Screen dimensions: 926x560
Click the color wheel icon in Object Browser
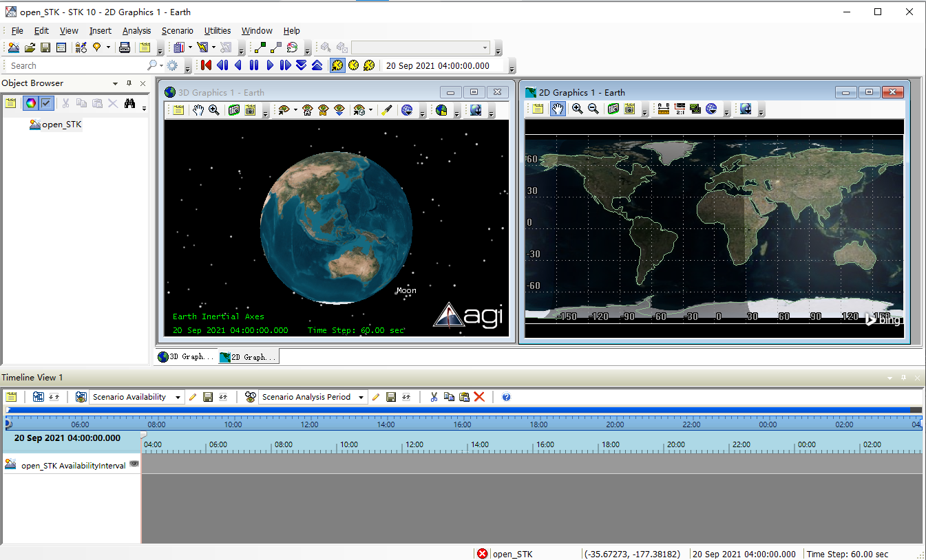[x=30, y=103]
